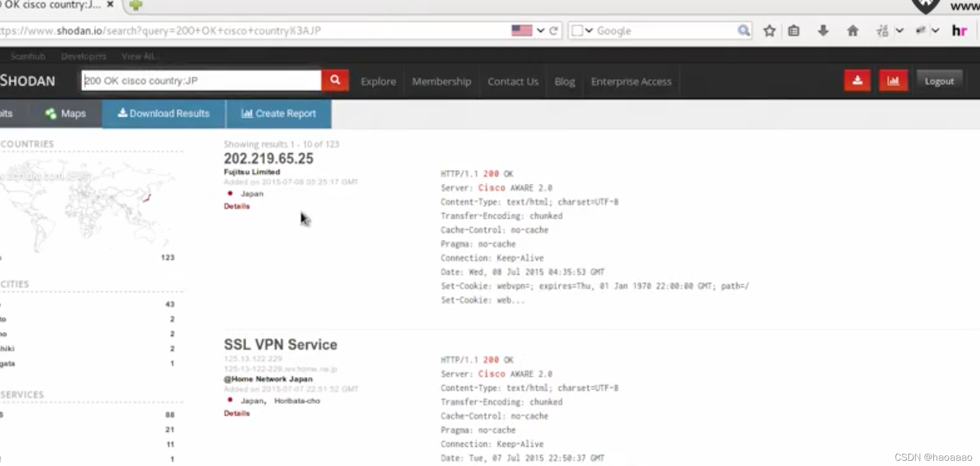Click the red chart report icon button near Logout
This screenshot has height=466, width=980.
coord(893,81)
